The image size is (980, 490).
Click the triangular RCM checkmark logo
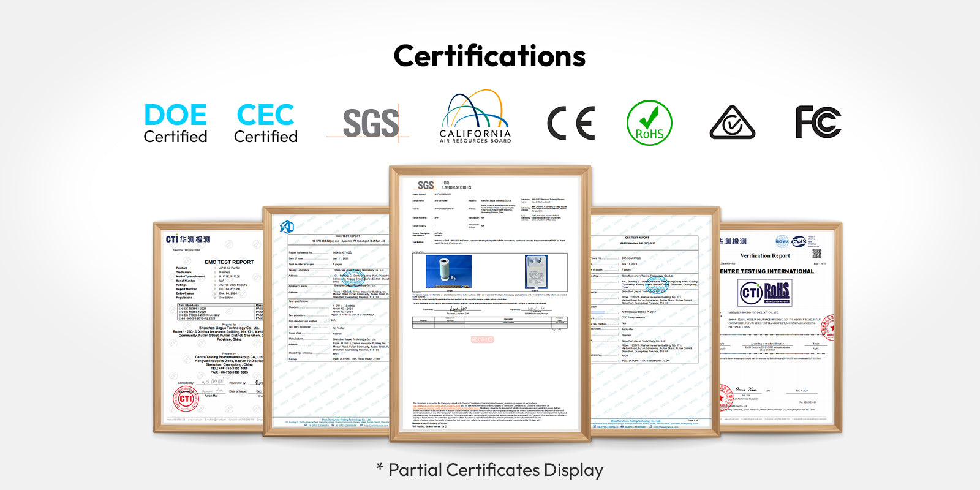point(732,123)
